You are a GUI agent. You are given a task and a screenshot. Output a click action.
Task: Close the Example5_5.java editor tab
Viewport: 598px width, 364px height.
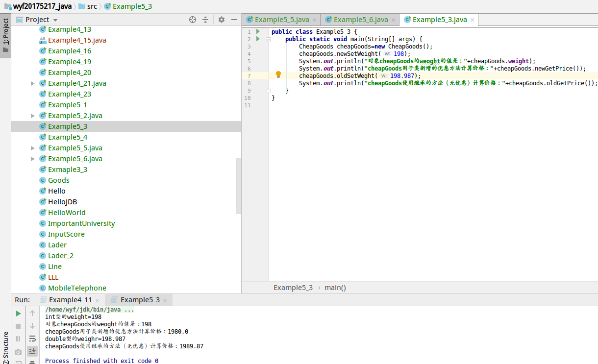314,20
